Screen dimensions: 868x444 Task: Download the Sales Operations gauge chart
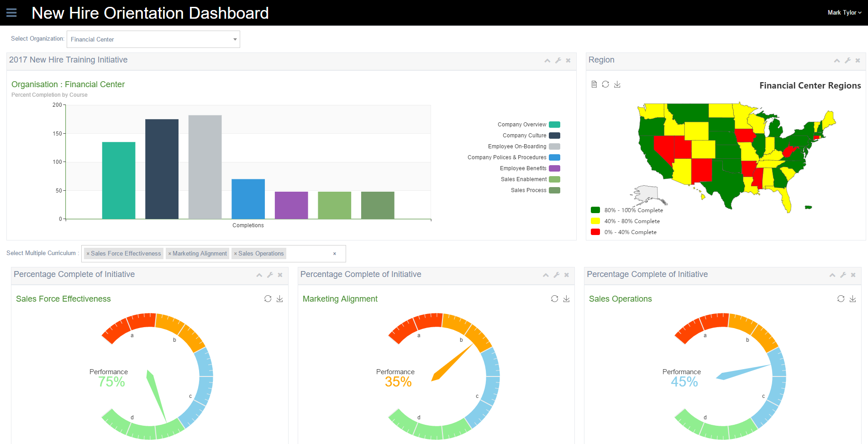[x=853, y=299]
